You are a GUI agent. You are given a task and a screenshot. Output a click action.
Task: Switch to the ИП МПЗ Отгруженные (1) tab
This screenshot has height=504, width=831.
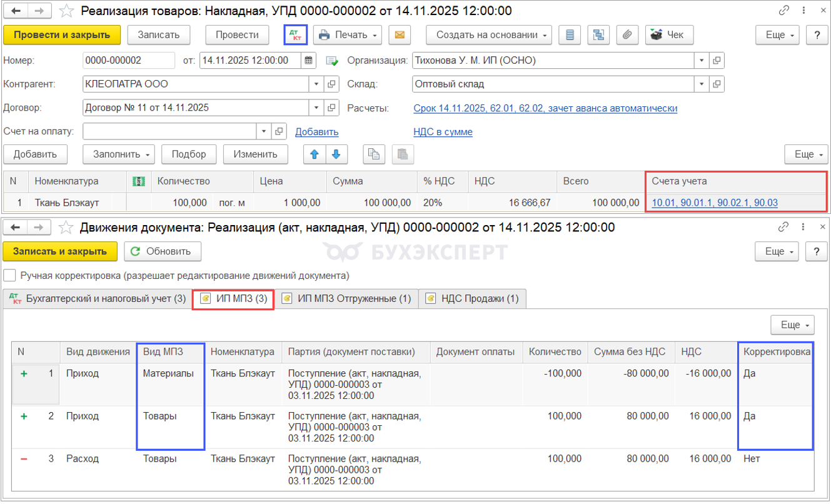[x=346, y=298]
